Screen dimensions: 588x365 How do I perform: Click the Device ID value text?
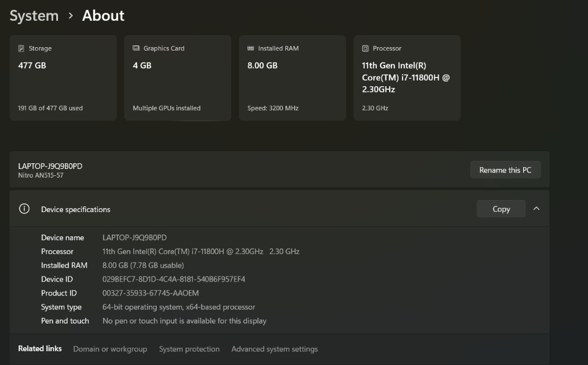click(173, 279)
